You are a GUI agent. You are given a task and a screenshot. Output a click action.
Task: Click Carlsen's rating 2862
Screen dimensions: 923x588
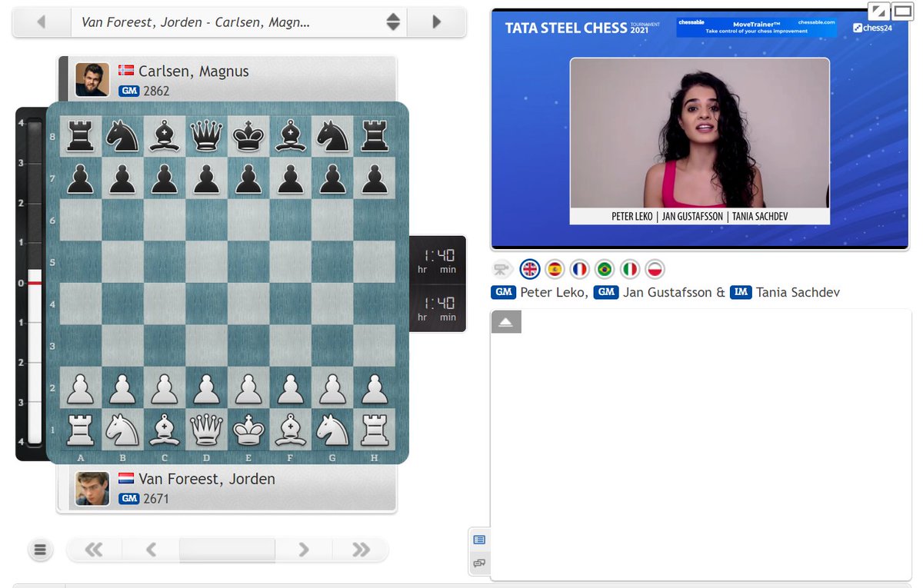click(156, 91)
